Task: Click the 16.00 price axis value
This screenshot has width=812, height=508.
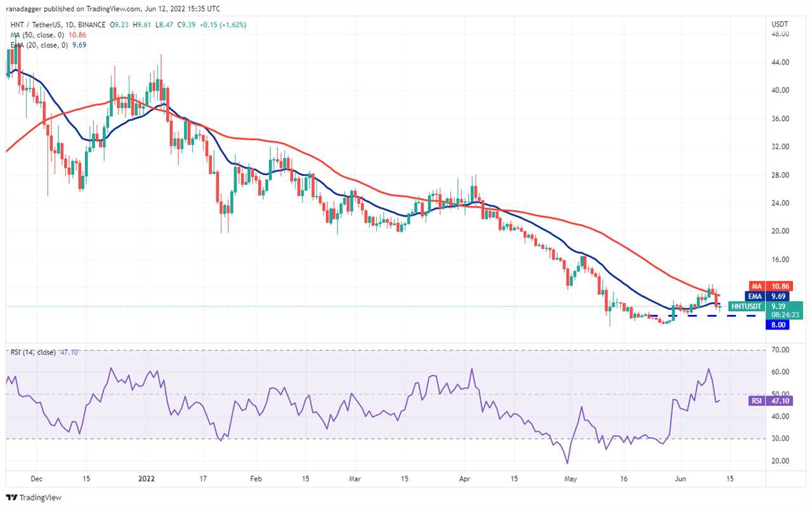Action: point(780,260)
